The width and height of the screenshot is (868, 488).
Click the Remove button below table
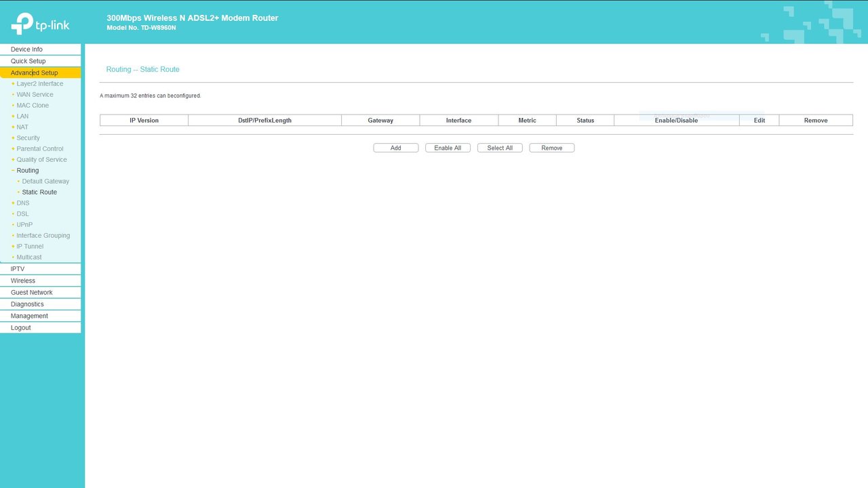(552, 148)
